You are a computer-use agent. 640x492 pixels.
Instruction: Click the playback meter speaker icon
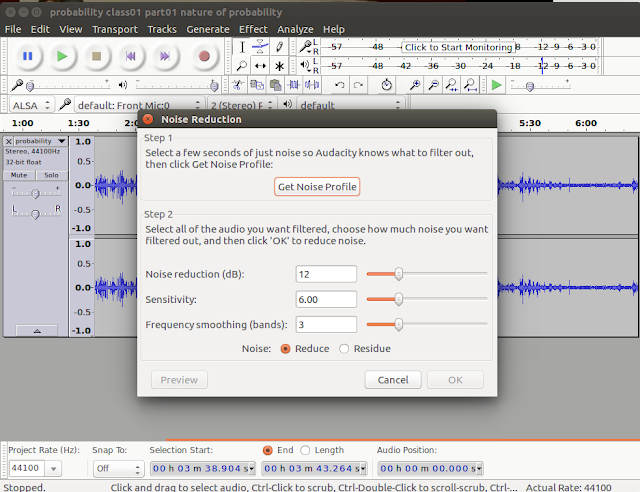305,65
